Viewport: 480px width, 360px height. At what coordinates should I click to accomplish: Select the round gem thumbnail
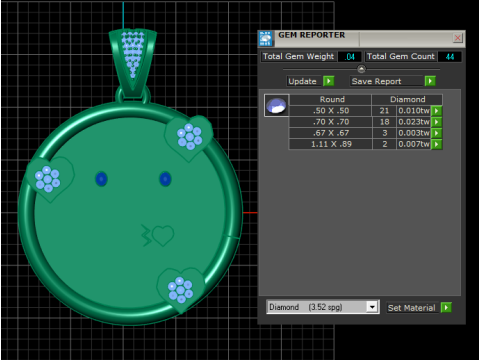coord(276,106)
